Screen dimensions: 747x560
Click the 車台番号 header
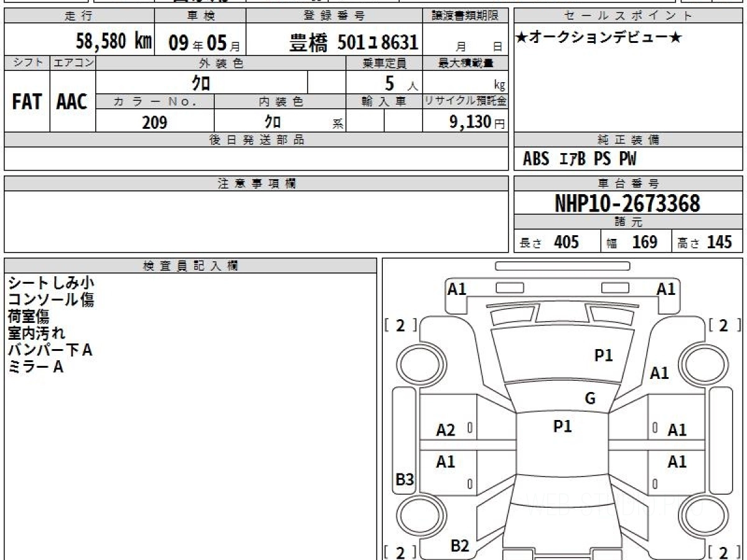(629, 184)
